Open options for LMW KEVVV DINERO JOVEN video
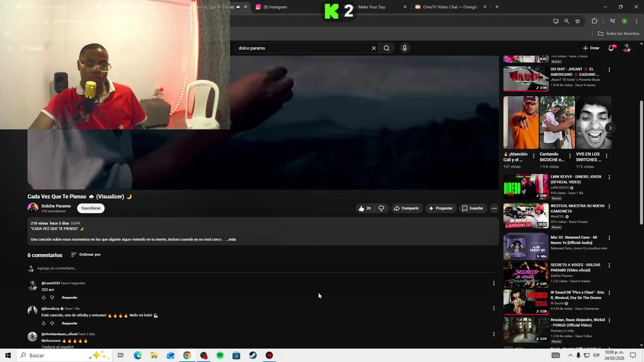644x362 pixels. click(609, 177)
